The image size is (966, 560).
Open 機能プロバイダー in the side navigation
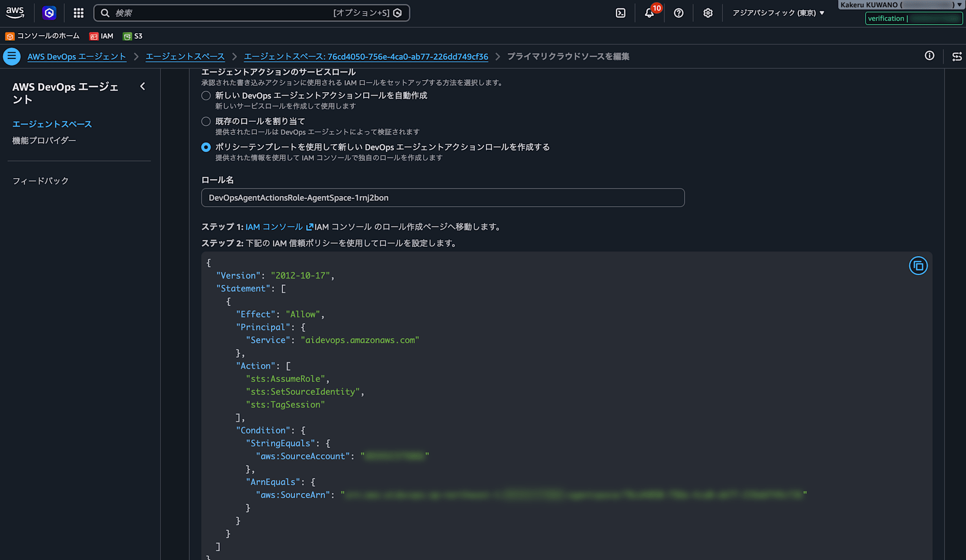pyautogui.click(x=44, y=140)
